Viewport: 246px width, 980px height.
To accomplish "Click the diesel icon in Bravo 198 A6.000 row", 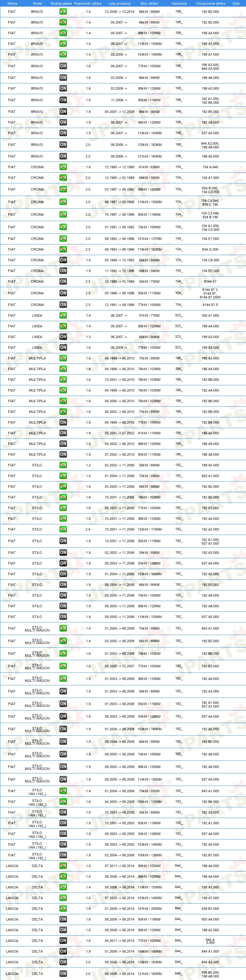I will 63,78.
